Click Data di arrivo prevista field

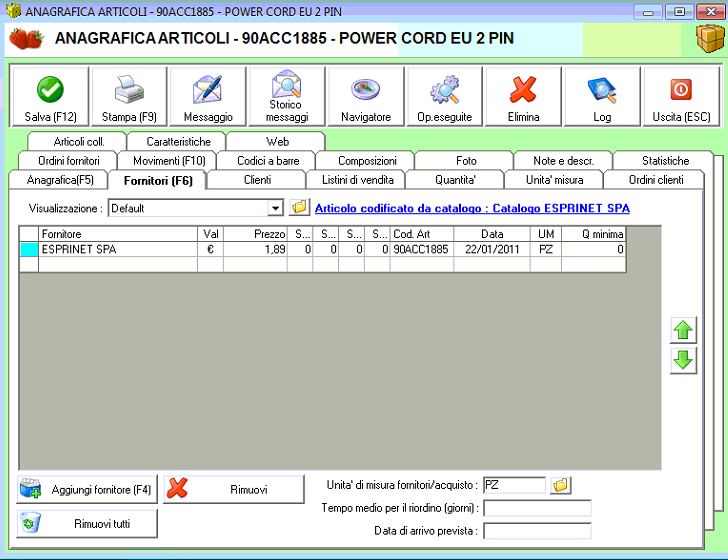click(537, 531)
